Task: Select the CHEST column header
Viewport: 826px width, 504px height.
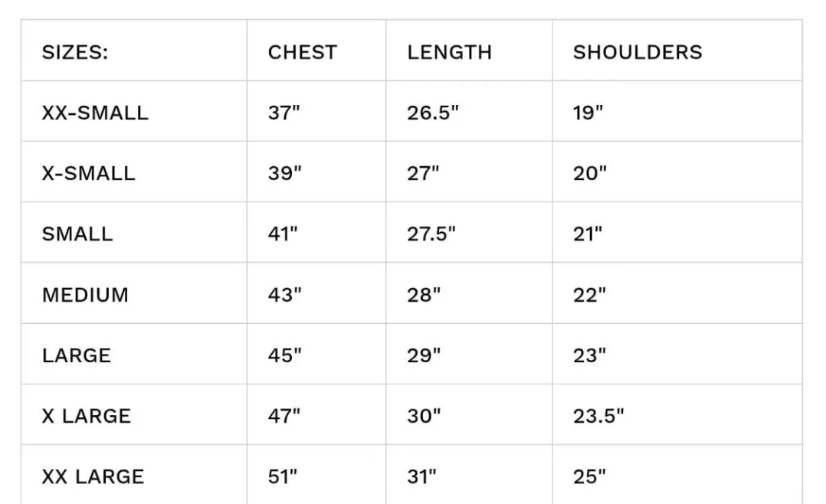Action: 302,52
